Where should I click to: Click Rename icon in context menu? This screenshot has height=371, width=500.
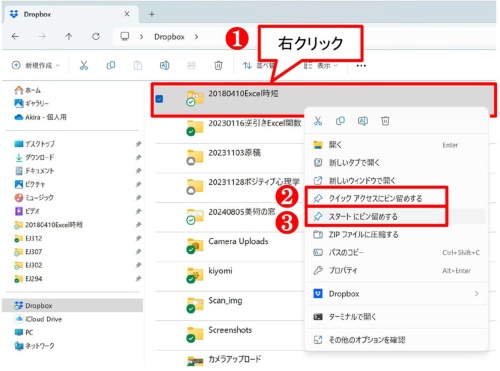coord(363,121)
